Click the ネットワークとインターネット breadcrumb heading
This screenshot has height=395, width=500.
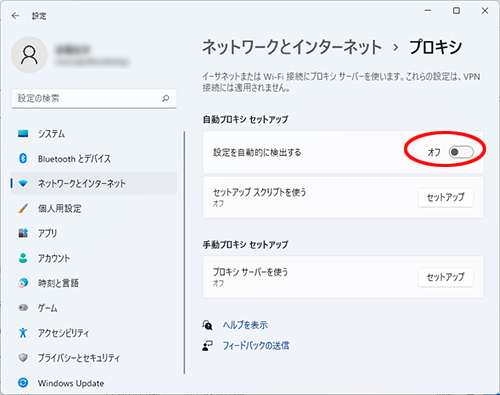[x=292, y=47]
